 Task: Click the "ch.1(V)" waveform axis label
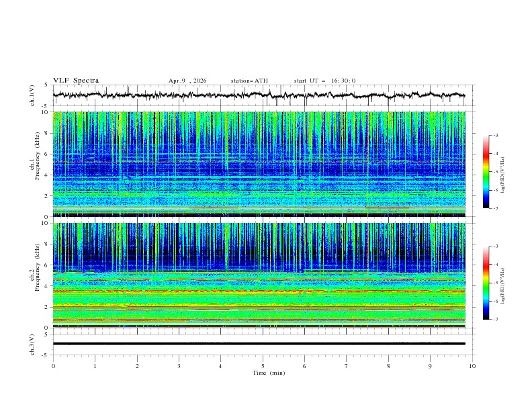[32, 95]
